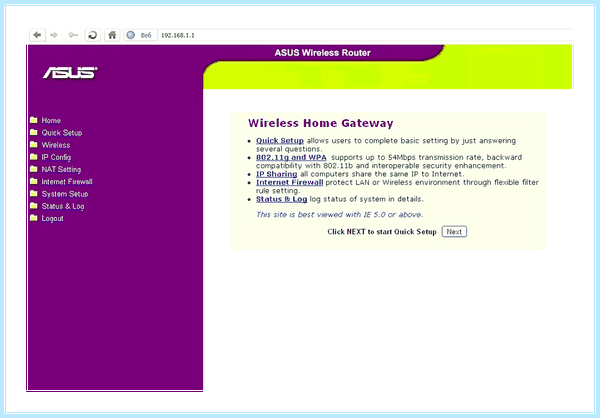Open Quick Setup in the sidebar
Viewport: 600px width, 418px height.
[62, 133]
